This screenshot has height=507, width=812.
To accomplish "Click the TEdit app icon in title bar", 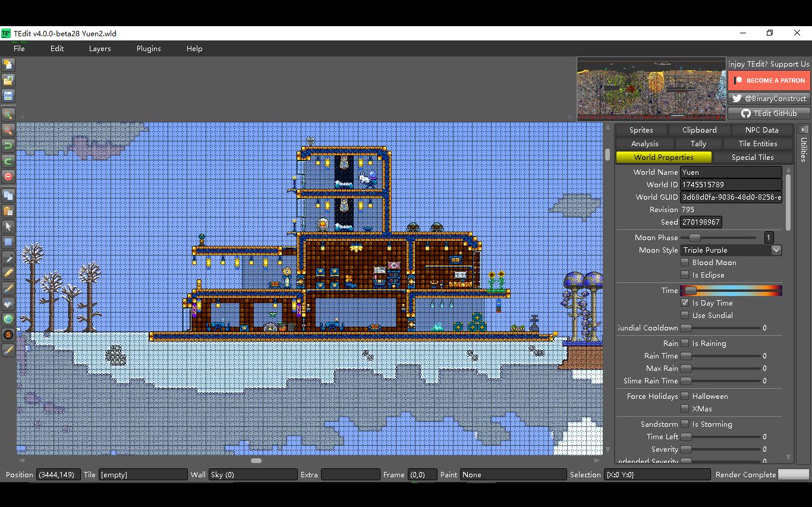I will (x=6, y=33).
